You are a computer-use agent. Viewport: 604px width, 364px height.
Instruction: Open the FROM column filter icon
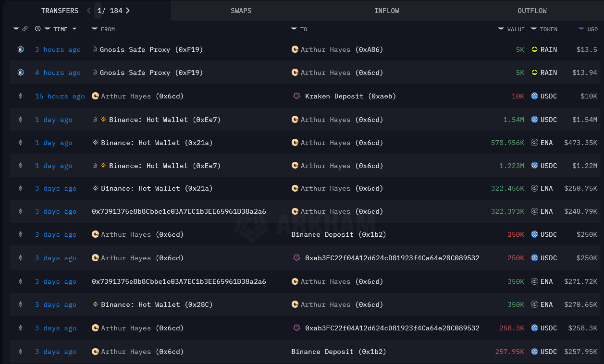(x=94, y=29)
